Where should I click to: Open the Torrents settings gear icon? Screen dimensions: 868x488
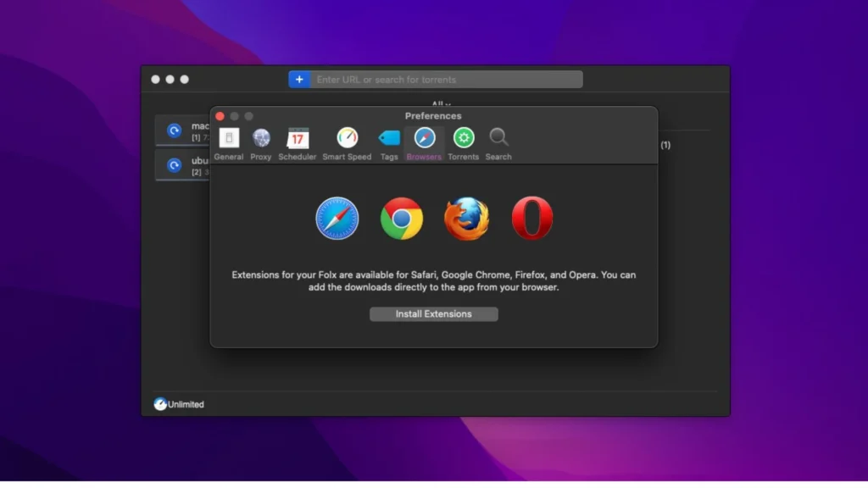click(x=463, y=138)
